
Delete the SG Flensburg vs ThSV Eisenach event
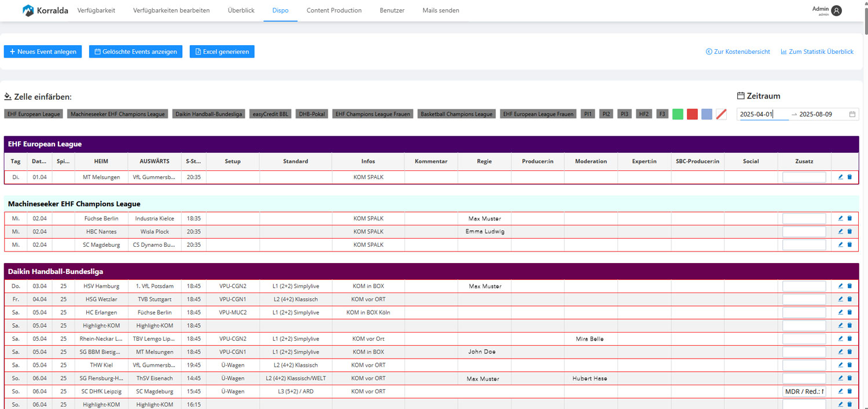[x=849, y=379]
